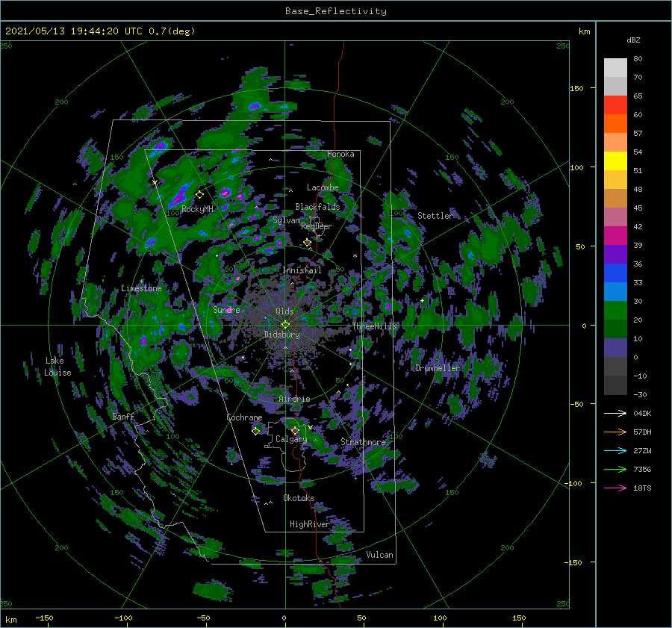Click the HighRiver city label
The width and height of the screenshot is (672, 628).
309,524
